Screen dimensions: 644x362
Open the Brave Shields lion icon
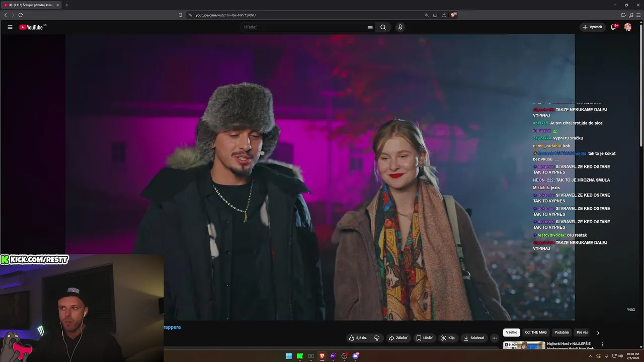(x=453, y=15)
